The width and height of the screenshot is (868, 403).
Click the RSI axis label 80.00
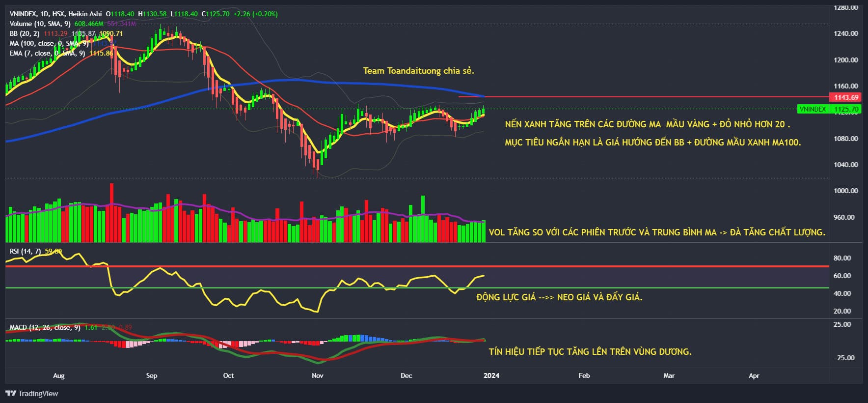(842, 258)
